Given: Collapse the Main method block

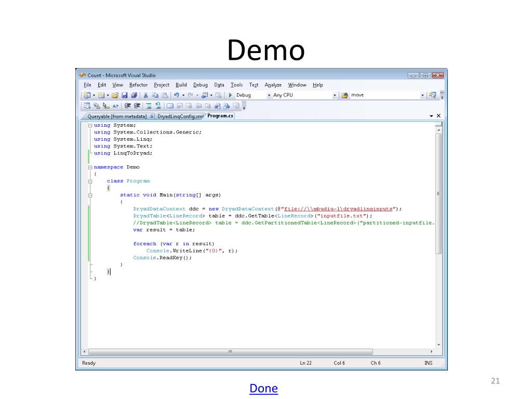Looking at the screenshot, I should click(x=90, y=195).
